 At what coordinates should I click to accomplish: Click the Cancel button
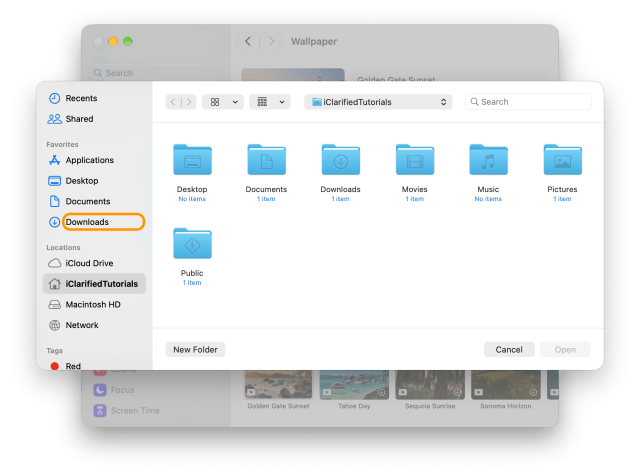click(509, 350)
